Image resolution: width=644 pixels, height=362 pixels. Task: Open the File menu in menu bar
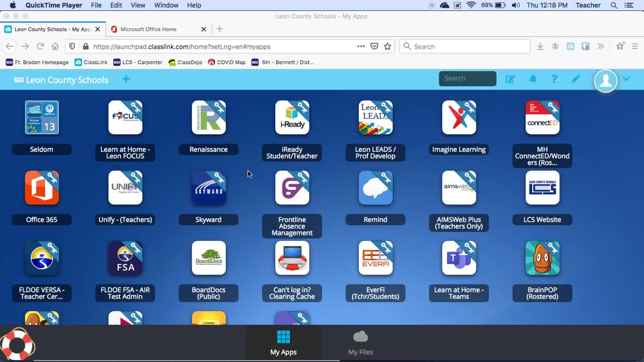click(96, 5)
